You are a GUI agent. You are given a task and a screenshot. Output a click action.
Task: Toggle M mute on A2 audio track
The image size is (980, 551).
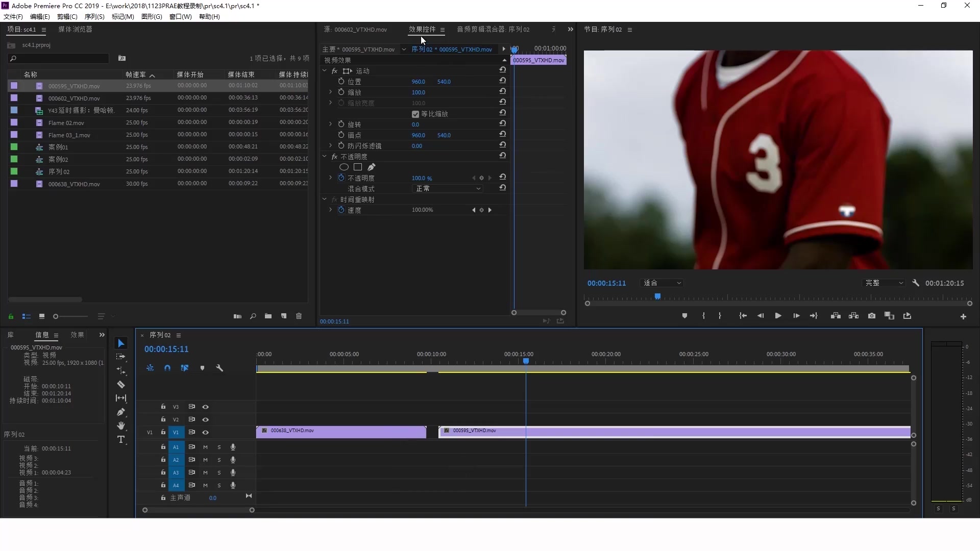[205, 460]
